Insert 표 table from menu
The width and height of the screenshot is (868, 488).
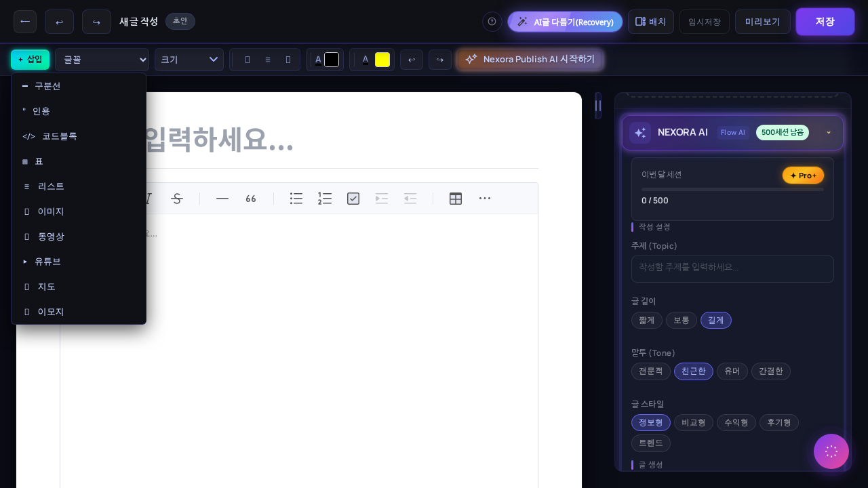pos(79,161)
